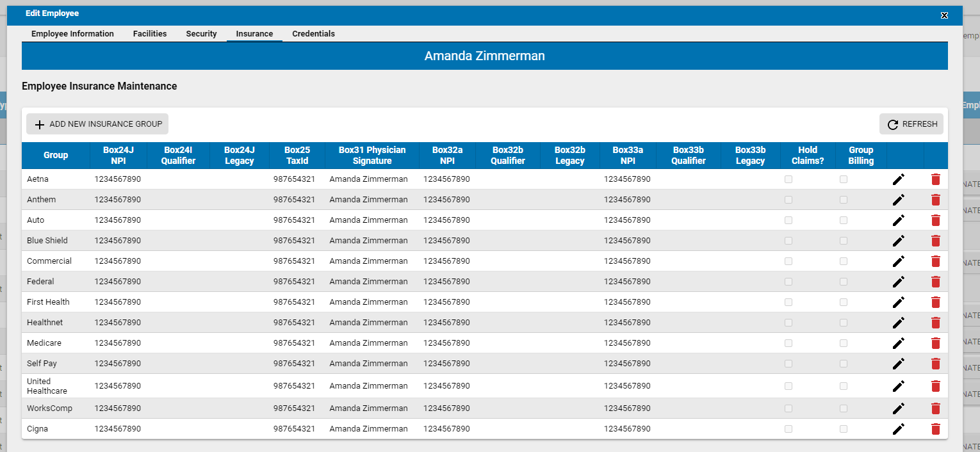The width and height of the screenshot is (980, 452).
Task: Delete the First Health insurance group
Action: click(936, 302)
